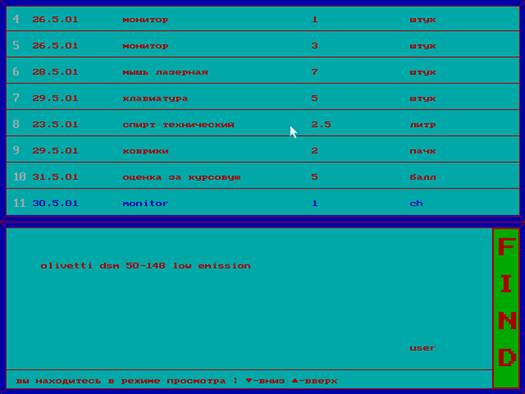
Task: Select row 4 monitor dated 26.5.01
Action: coord(263,19)
